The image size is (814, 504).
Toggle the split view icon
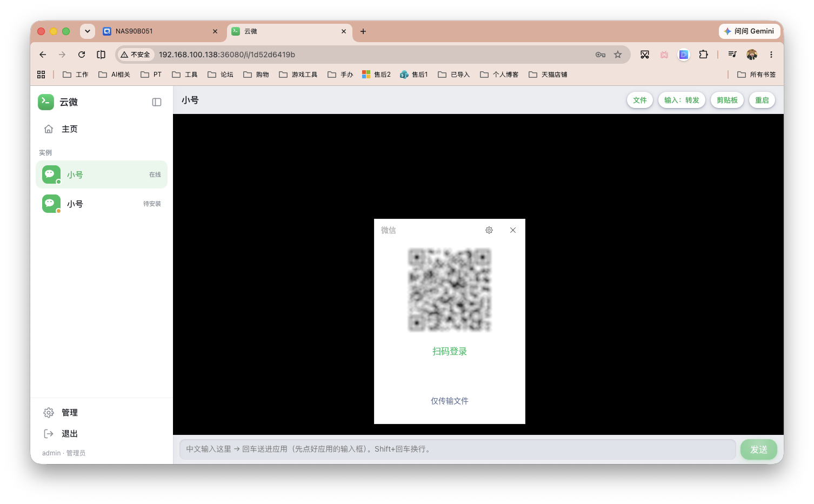pos(101,55)
